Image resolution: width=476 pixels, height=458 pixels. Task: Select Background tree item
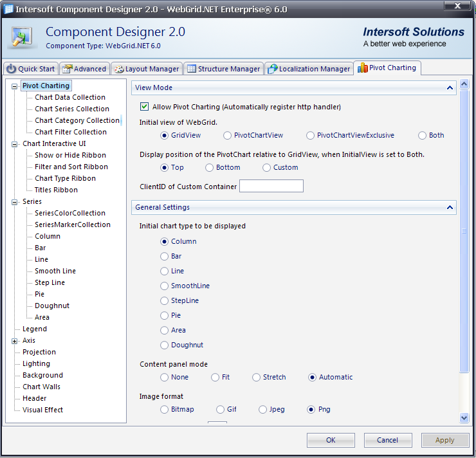(x=43, y=375)
